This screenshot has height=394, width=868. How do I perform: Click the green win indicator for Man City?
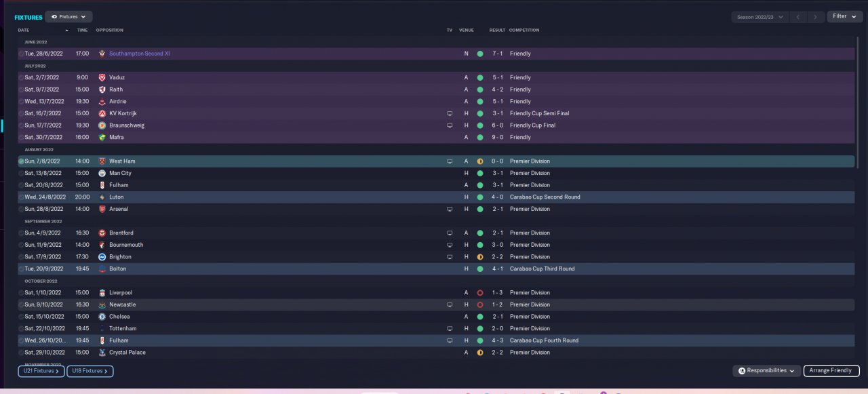(480, 174)
